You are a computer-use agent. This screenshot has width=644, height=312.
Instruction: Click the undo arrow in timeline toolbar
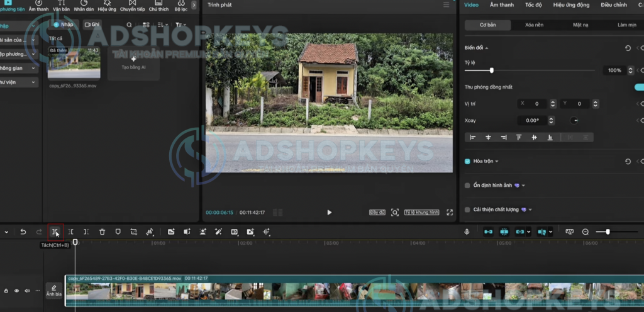coord(23,232)
